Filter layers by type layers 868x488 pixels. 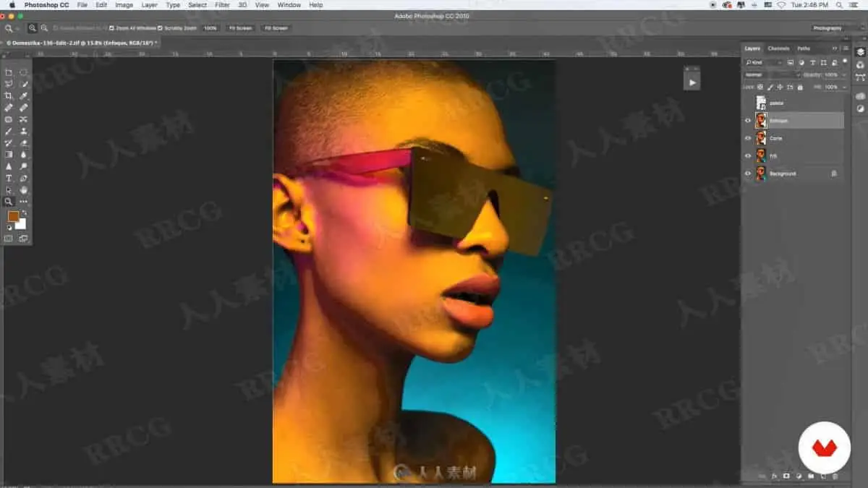pyautogui.click(x=812, y=62)
